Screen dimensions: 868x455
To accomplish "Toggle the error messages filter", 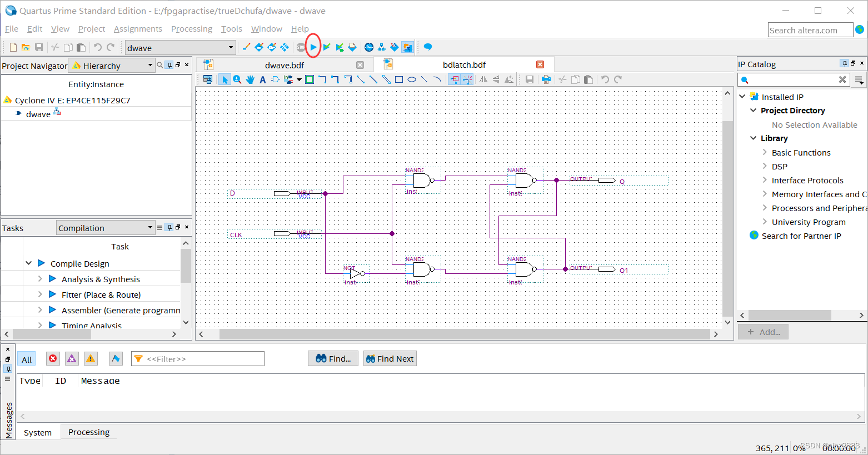I will click(53, 359).
